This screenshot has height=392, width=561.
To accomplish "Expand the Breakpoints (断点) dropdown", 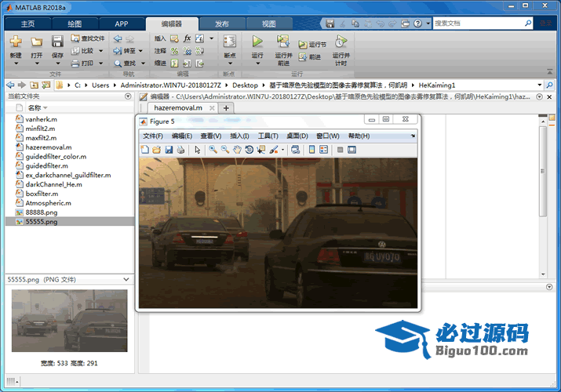I will click(229, 56).
